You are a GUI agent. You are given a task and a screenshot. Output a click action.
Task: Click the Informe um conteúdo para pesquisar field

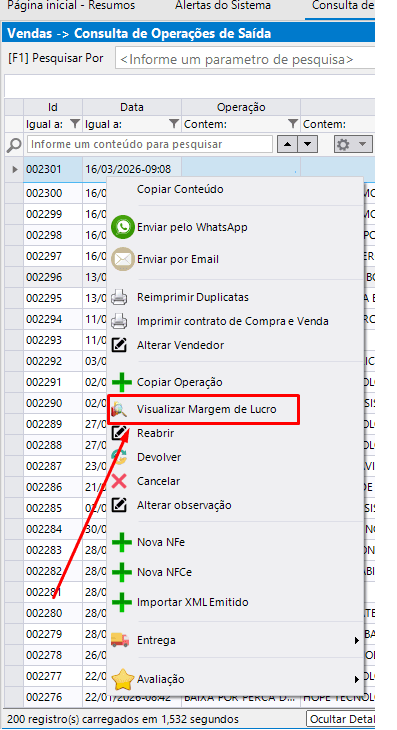[150, 144]
